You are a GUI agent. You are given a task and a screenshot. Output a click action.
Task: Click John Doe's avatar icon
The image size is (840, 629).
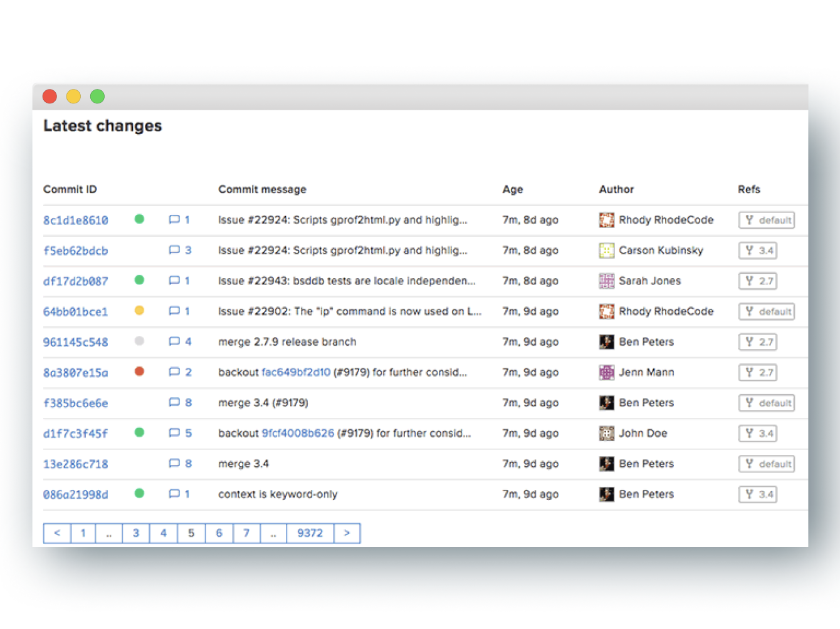[x=606, y=433]
